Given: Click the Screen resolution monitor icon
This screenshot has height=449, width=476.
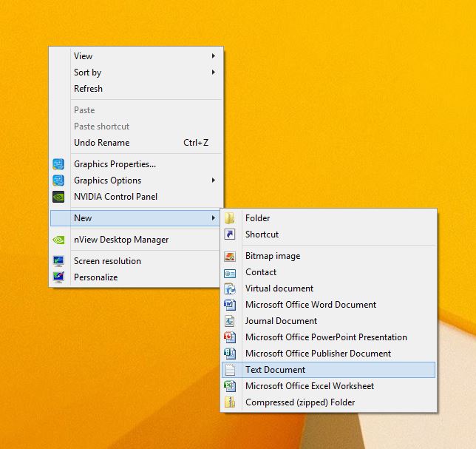Looking at the screenshot, I should point(58,261).
